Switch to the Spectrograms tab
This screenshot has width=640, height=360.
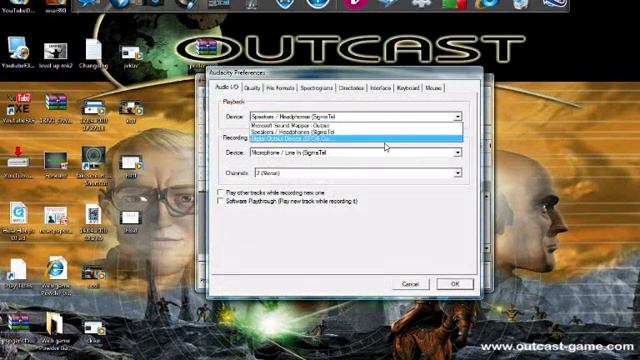[x=316, y=88]
